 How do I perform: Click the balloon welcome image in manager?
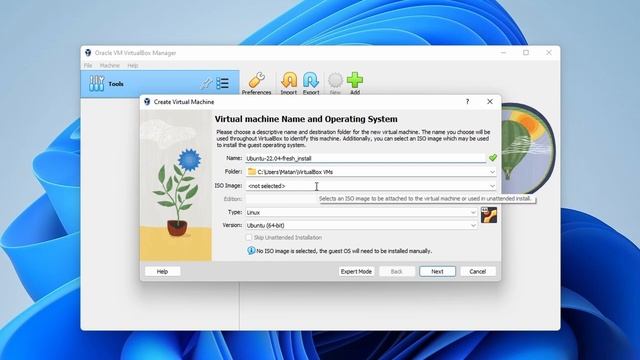pos(527,149)
